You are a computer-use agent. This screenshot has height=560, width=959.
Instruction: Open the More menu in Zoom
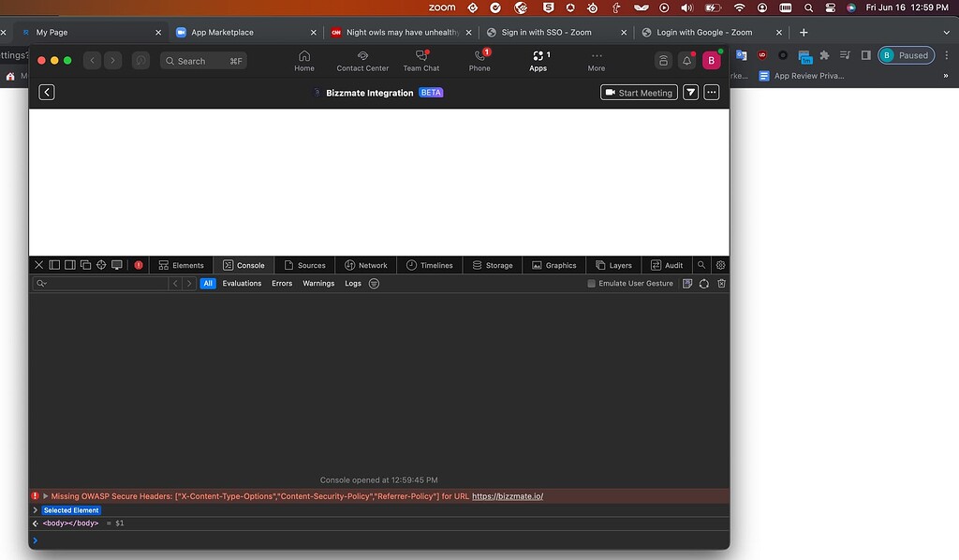tap(597, 61)
